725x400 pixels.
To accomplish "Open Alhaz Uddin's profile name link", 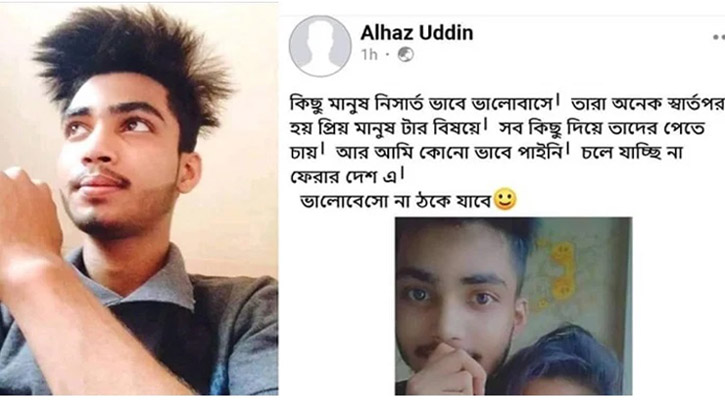I will pos(417,33).
